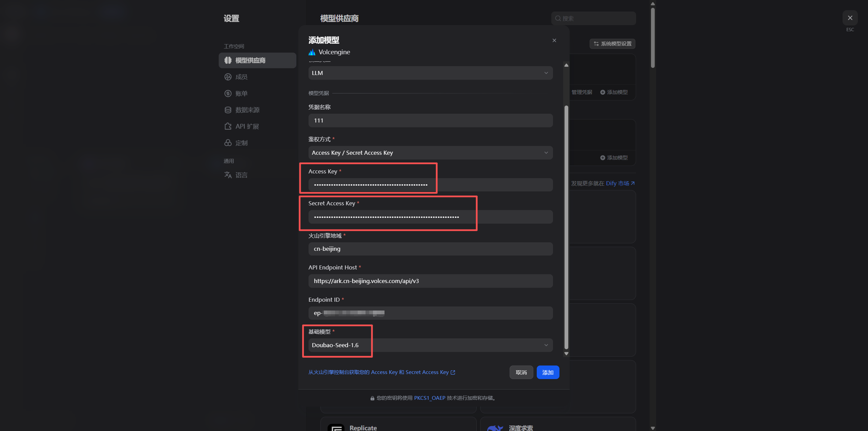
Task: Expand the 鉴权方式 authentication method dropdown
Action: coord(430,153)
